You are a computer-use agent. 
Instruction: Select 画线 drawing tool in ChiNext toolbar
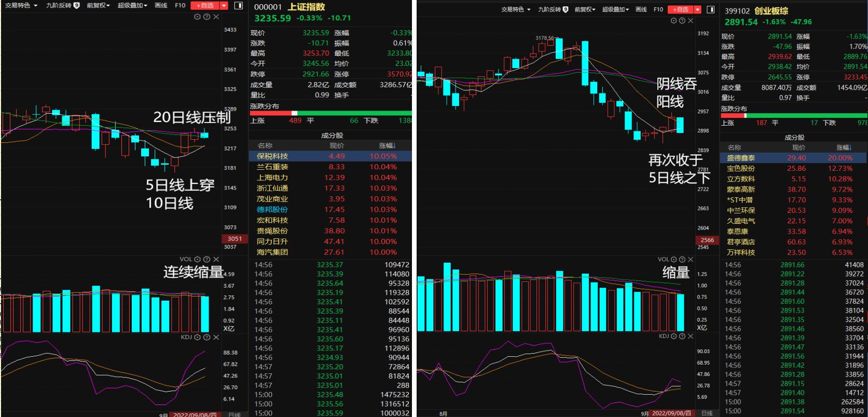(x=641, y=9)
